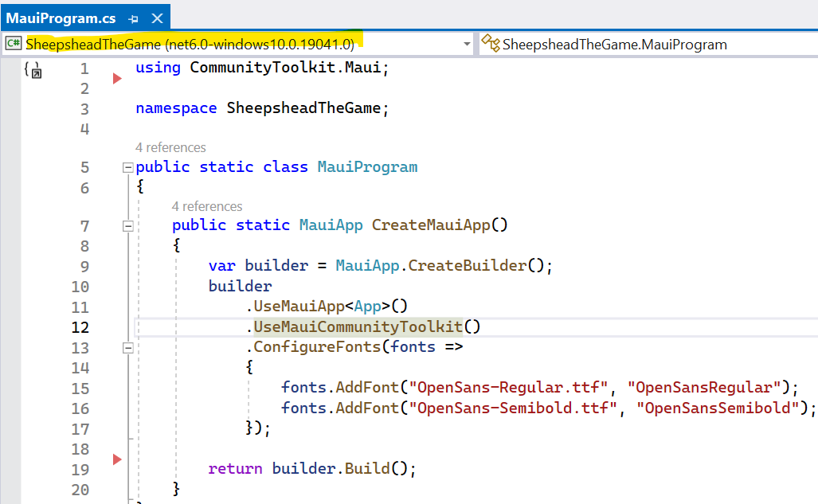Open the SheepsheadTheGame.MauiProgram type dropdown

tap(649, 45)
